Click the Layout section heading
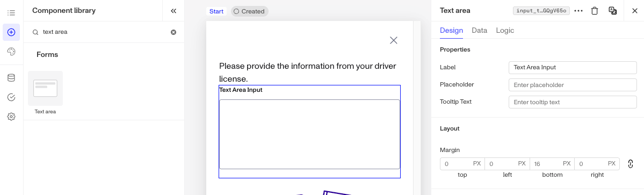The width and height of the screenshot is (644, 195). click(450, 128)
